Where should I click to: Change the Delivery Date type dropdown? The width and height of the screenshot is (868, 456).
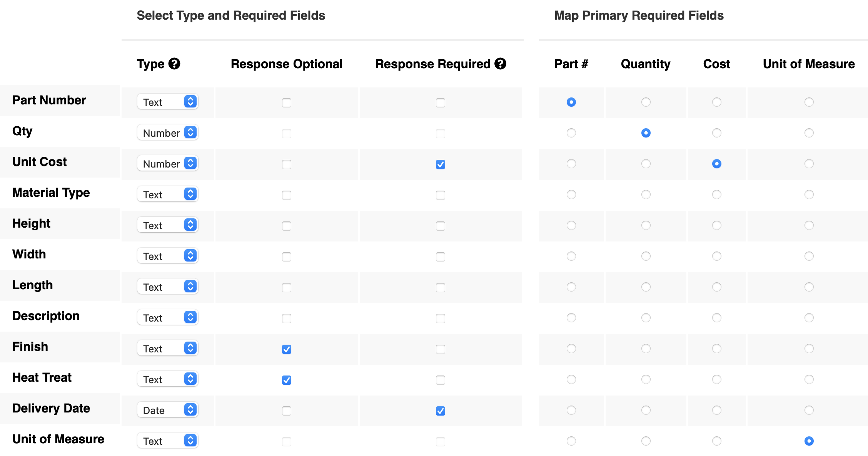[x=168, y=410]
